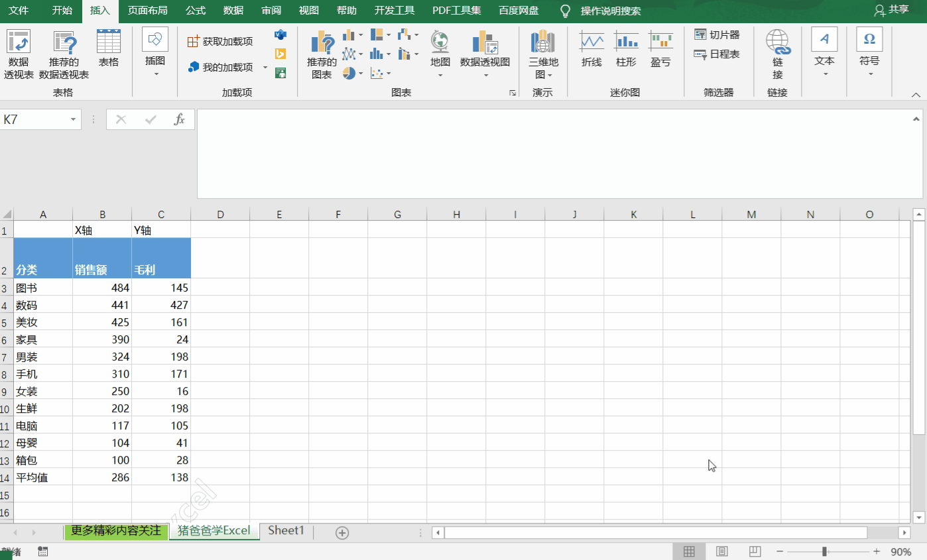This screenshot has width=927, height=560.
Task: Collapse the ribbon with the arrow
Action: point(916,95)
